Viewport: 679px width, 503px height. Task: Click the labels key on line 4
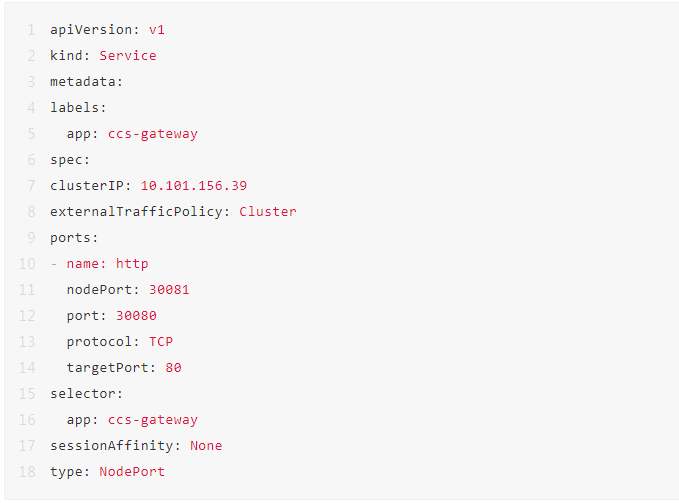point(75,108)
